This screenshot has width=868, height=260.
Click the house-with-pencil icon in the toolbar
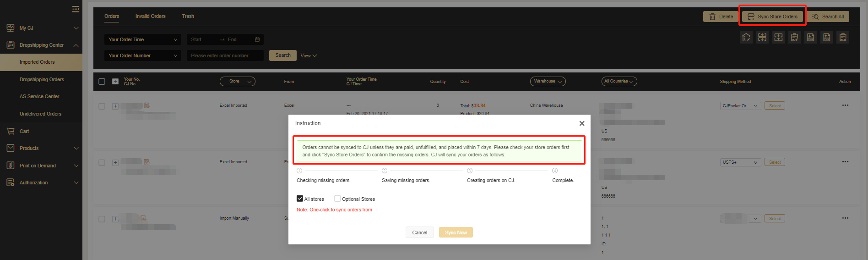pyautogui.click(x=746, y=37)
